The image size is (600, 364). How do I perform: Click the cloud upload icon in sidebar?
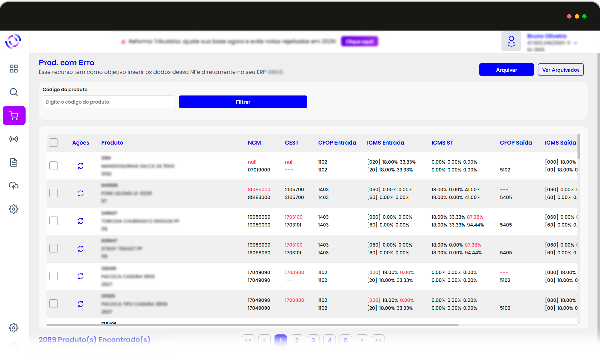(x=14, y=186)
